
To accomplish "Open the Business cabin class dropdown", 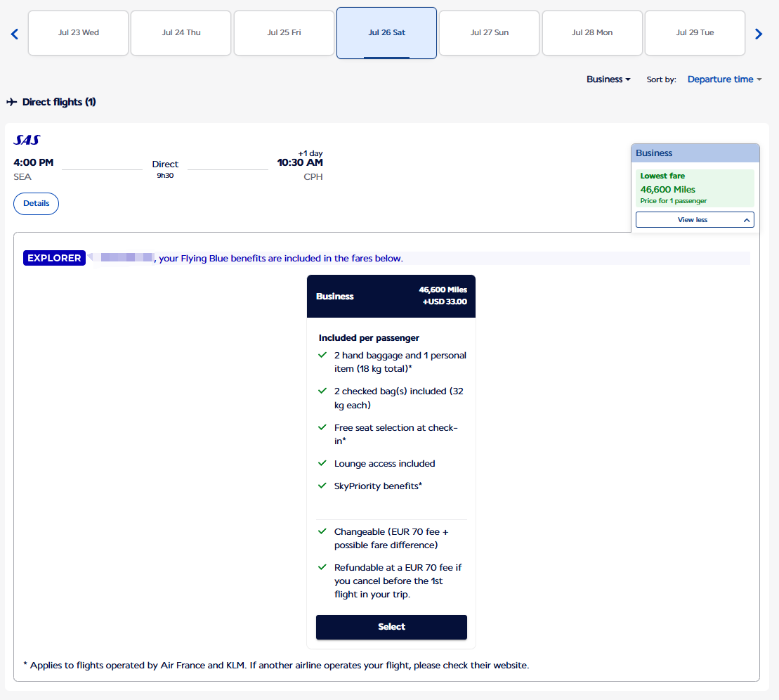I will coord(608,79).
